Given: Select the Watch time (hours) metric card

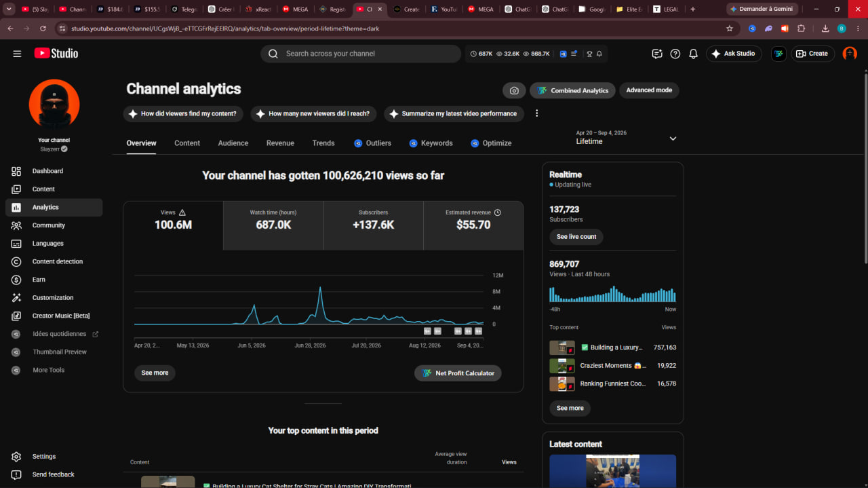Looking at the screenshot, I should (x=273, y=225).
